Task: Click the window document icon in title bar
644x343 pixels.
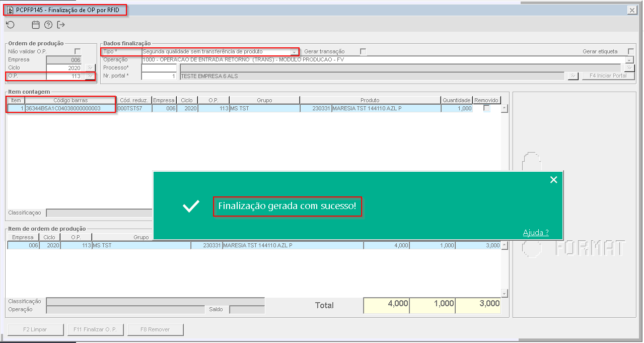Action: tap(10, 10)
